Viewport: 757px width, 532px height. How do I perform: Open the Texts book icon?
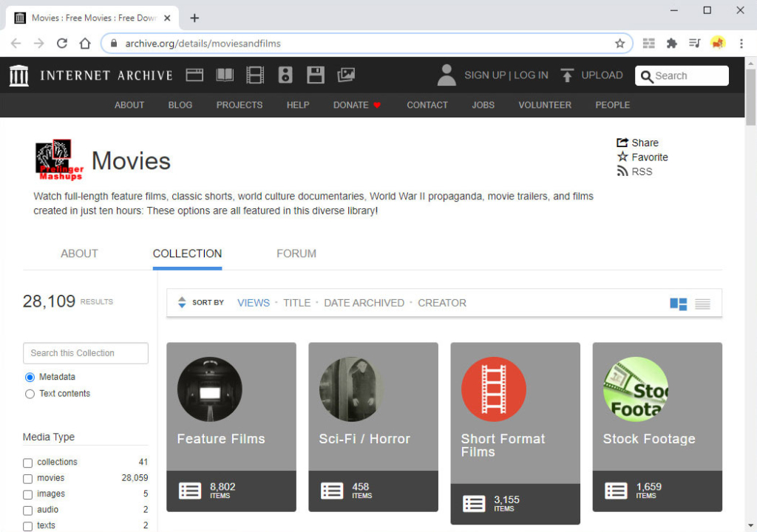(x=225, y=75)
